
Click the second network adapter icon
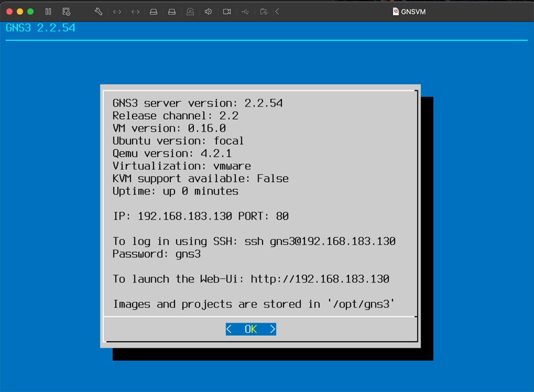click(x=136, y=12)
